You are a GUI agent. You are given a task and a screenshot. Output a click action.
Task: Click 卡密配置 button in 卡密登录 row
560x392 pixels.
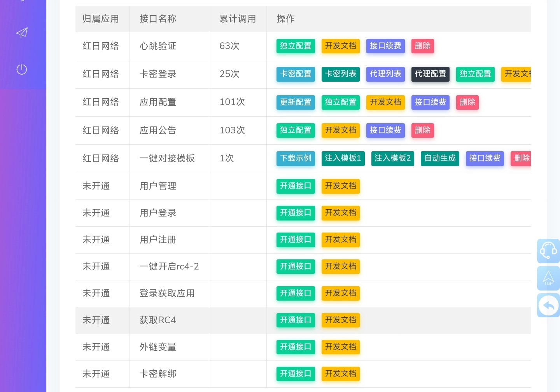point(296,74)
